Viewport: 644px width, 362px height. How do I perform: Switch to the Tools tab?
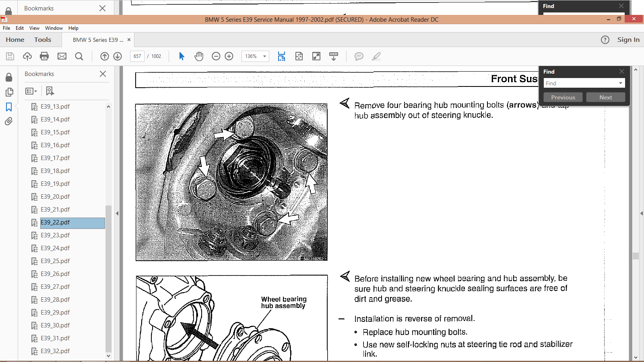(x=43, y=40)
